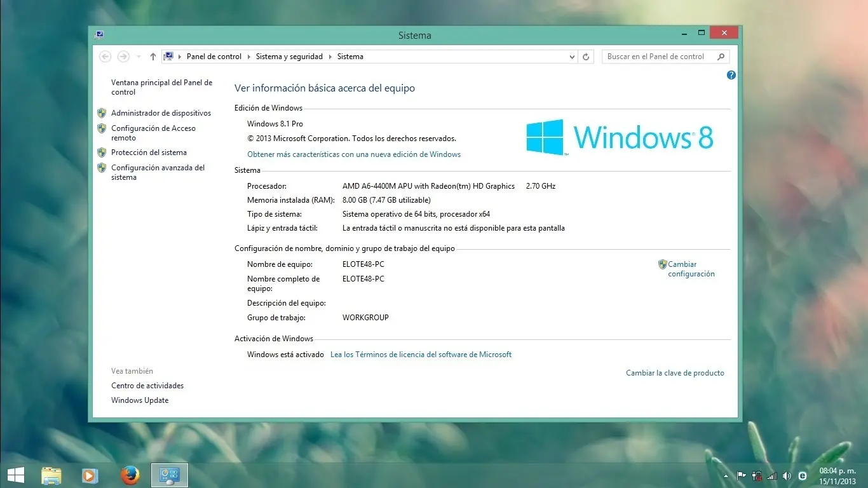Show hidden tray icons arrow
The width and height of the screenshot is (868, 488).
point(726,475)
